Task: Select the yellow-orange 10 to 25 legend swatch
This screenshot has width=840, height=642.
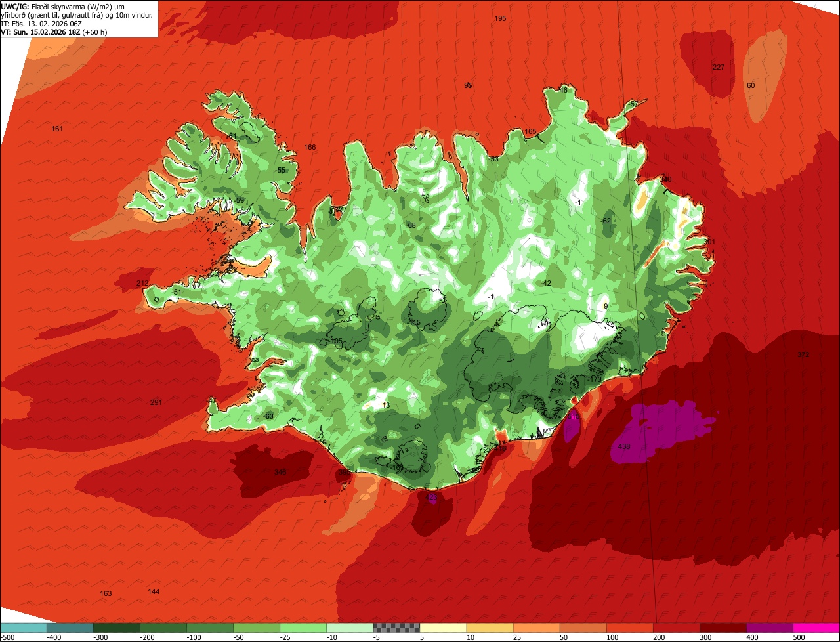Action: [490, 628]
